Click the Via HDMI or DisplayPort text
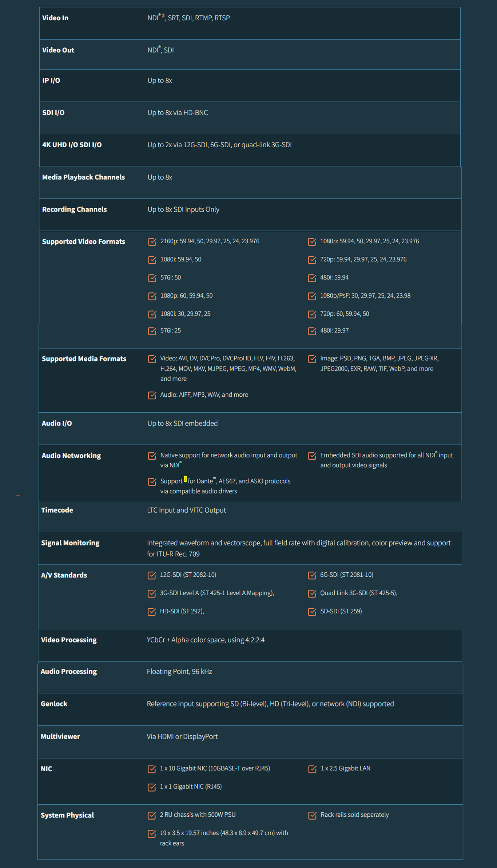This screenshot has width=497, height=868. (x=182, y=736)
